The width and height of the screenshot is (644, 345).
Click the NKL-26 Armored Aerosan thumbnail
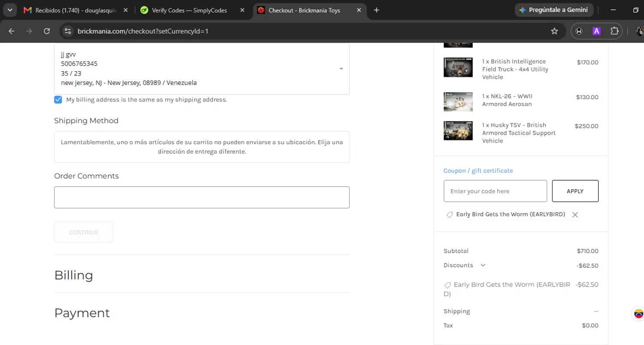(x=458, y=102)
